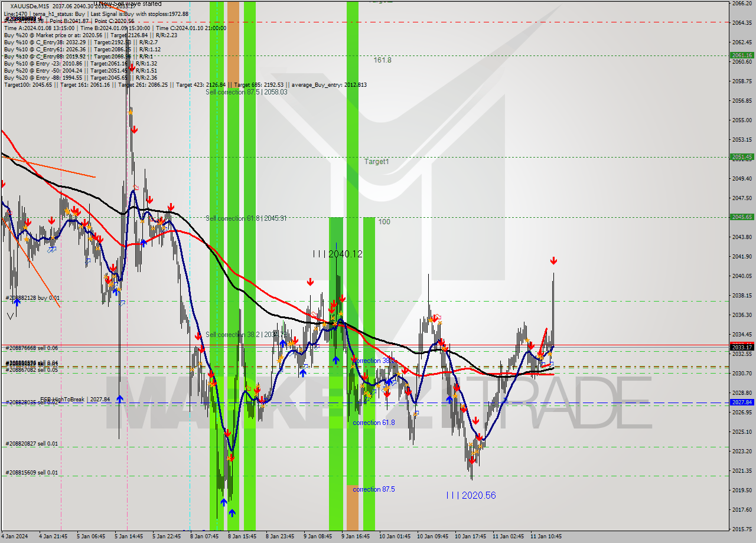Click the 'Target1' Fibonacci label
This screenshot has height=543, width=756.
click(x=376, y=162)
